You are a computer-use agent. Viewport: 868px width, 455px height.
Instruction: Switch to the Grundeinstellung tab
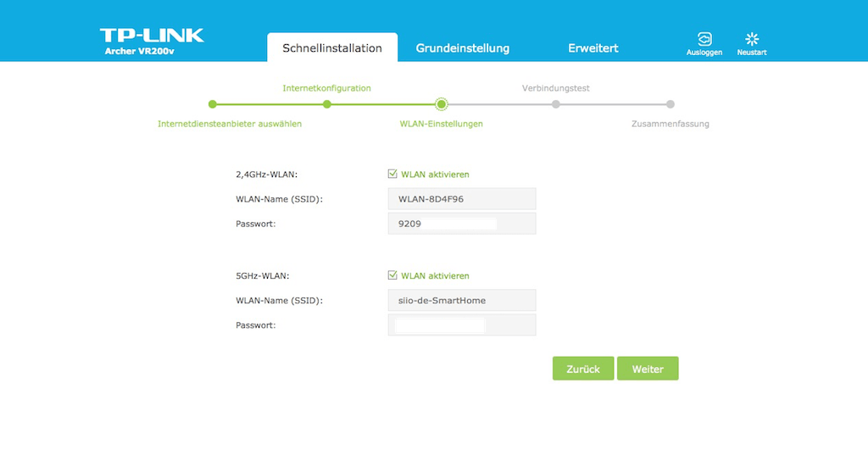pyautogui.click(x=463, y=48)
